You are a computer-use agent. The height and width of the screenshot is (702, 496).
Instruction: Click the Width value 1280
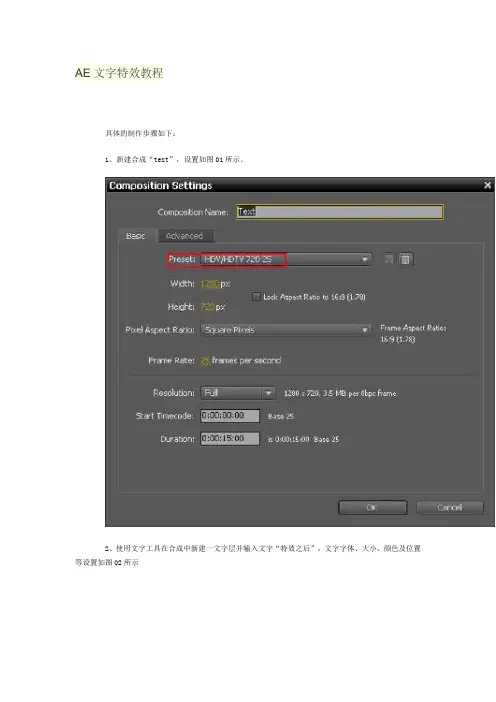click(x=210, y=284)
